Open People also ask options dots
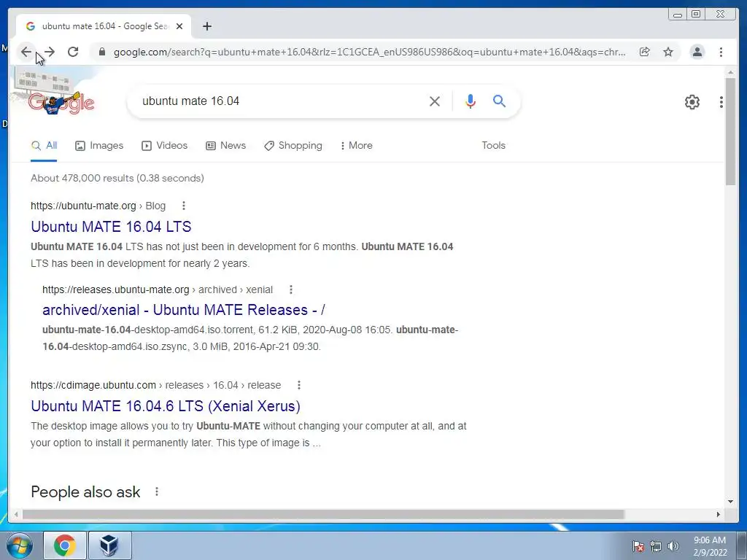 (157, 491)
